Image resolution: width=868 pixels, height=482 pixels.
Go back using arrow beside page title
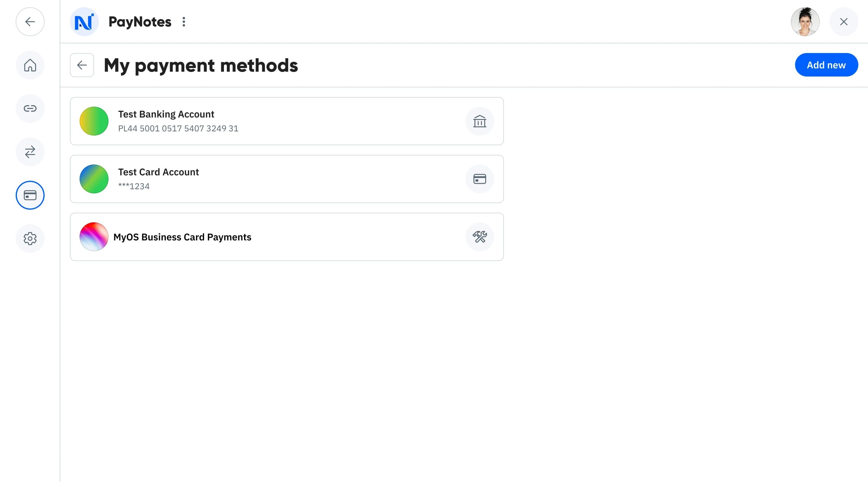coord(82,65)
